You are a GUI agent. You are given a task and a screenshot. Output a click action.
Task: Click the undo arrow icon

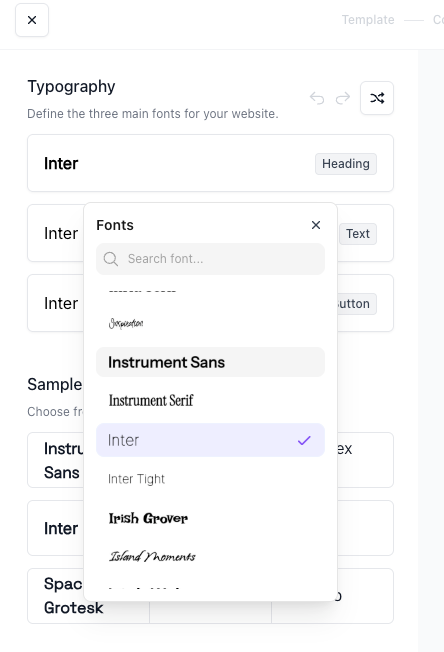pos(317,99)
